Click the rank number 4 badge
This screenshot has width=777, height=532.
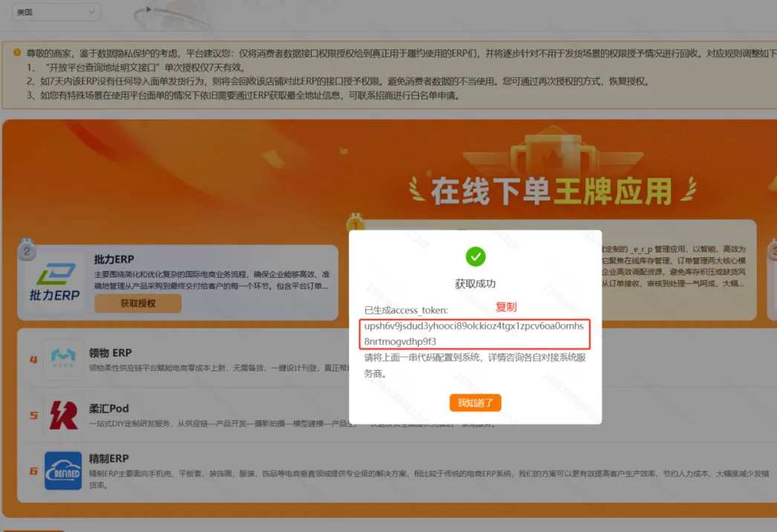coord(33,360)
